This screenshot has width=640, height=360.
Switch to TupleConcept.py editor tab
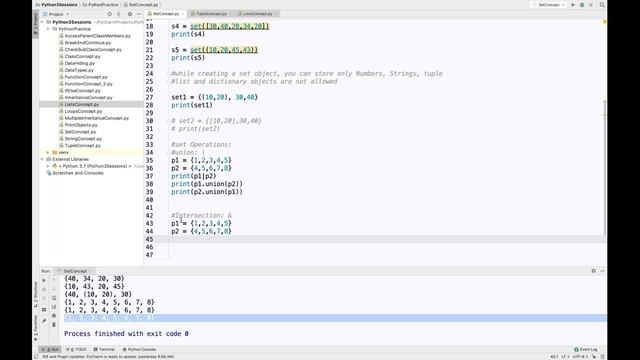(x=211, y=14)
